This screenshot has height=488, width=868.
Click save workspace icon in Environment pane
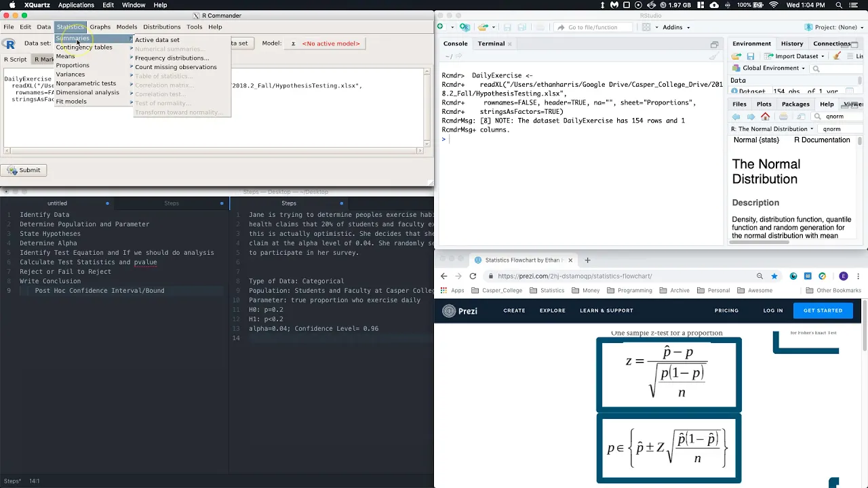pos(751,56)
